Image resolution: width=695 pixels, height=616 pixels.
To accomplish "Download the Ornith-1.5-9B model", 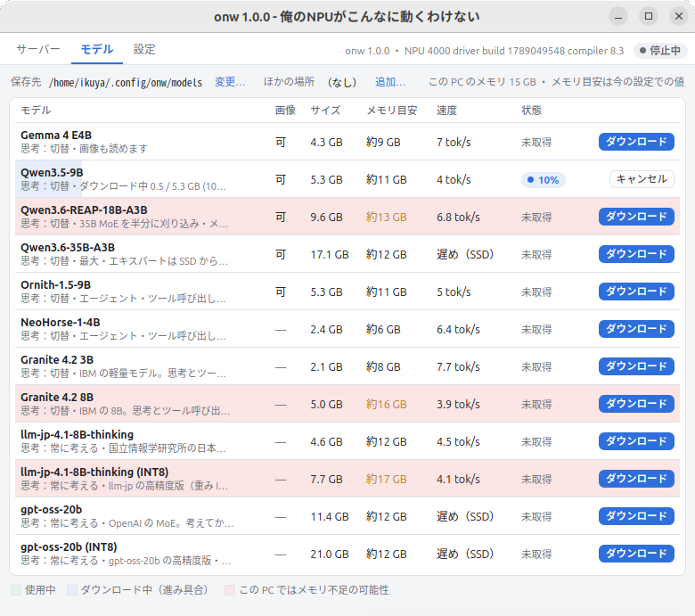I will (636, 292).
